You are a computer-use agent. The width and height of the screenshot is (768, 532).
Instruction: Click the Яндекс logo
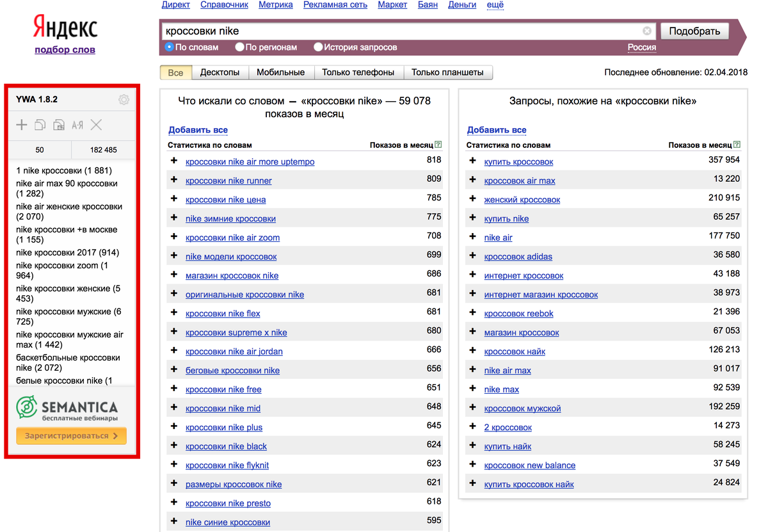point(65,28)
